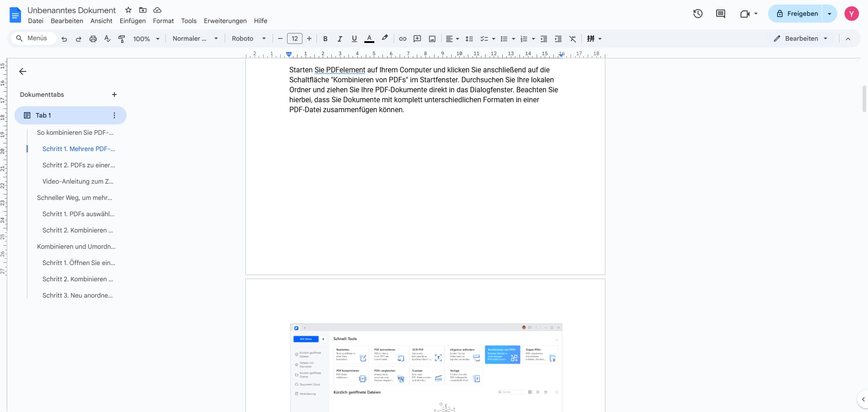Open version history clock icon
The height and width of the screenshot is (412, 868).
pyautogui.click(x=698, y=14)
